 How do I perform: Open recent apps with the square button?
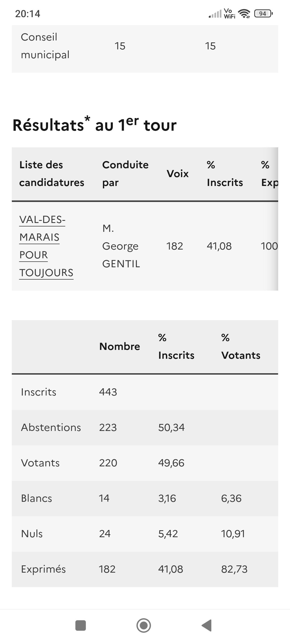81,625
